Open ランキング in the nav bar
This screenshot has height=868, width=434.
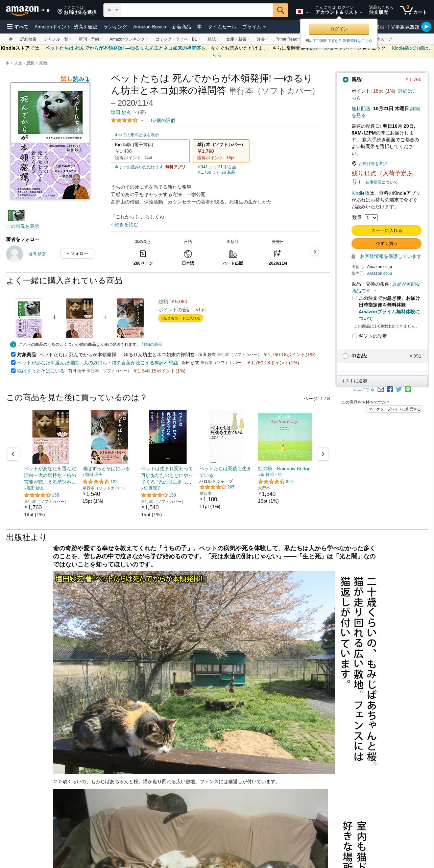115,27
